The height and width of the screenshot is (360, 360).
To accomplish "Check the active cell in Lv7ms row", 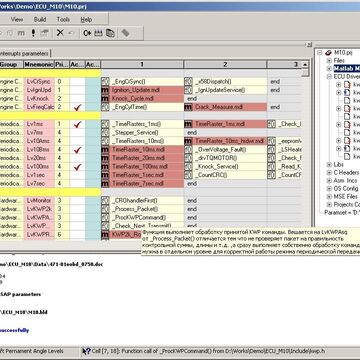I will tap(77, 133).
